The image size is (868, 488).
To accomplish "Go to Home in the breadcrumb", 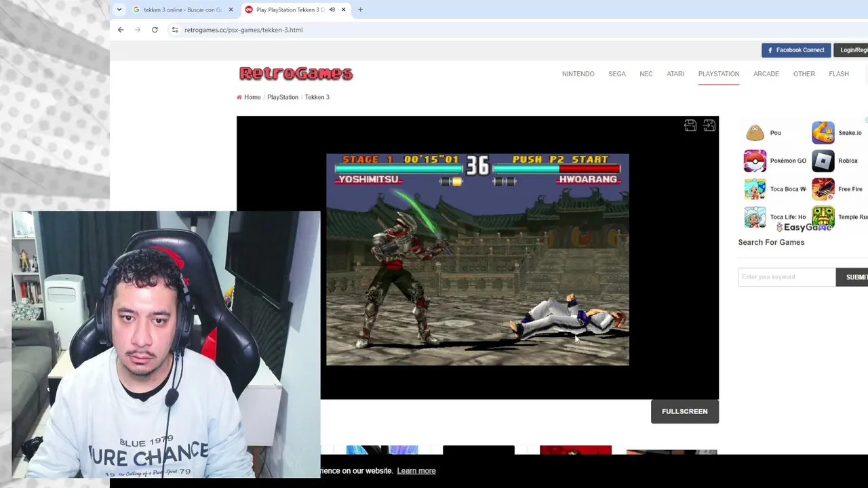I will 252,97.
